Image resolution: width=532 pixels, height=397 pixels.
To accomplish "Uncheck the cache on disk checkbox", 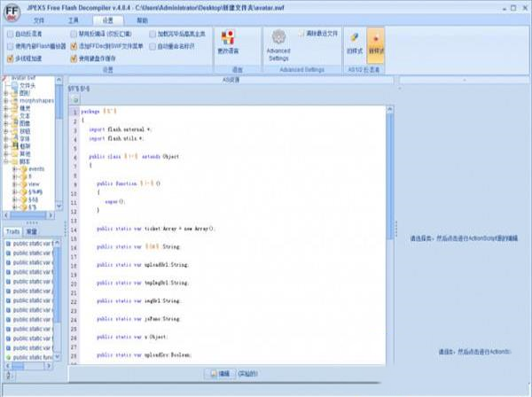I will click(74, 58).
